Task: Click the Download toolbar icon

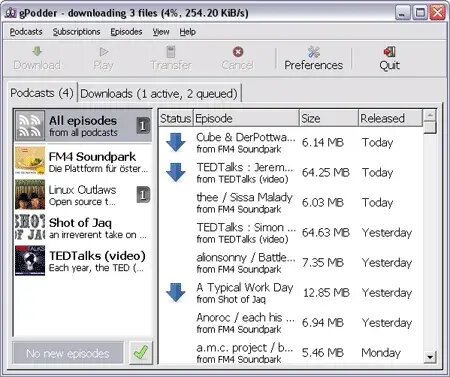Action: [37, 52]
